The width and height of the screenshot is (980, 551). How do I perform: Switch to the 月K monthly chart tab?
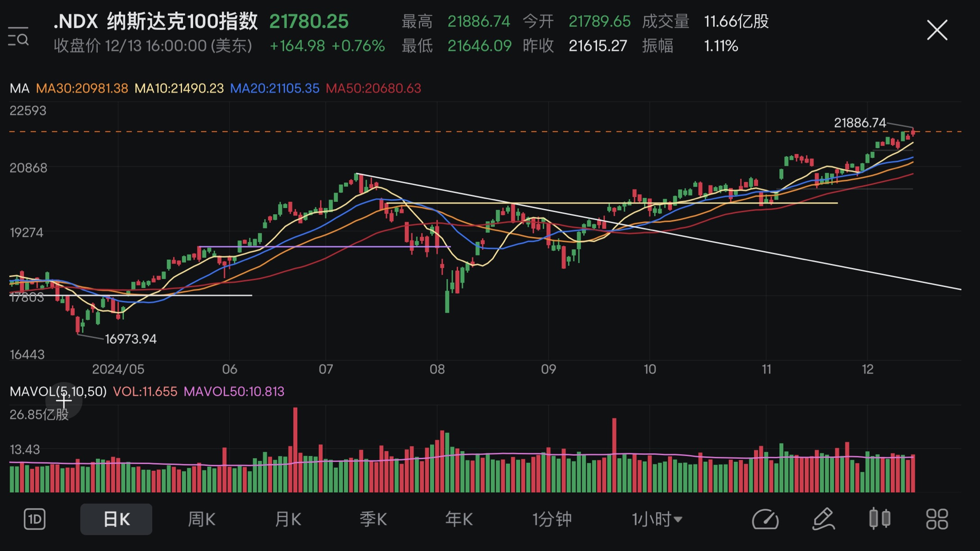click(287, 519)
